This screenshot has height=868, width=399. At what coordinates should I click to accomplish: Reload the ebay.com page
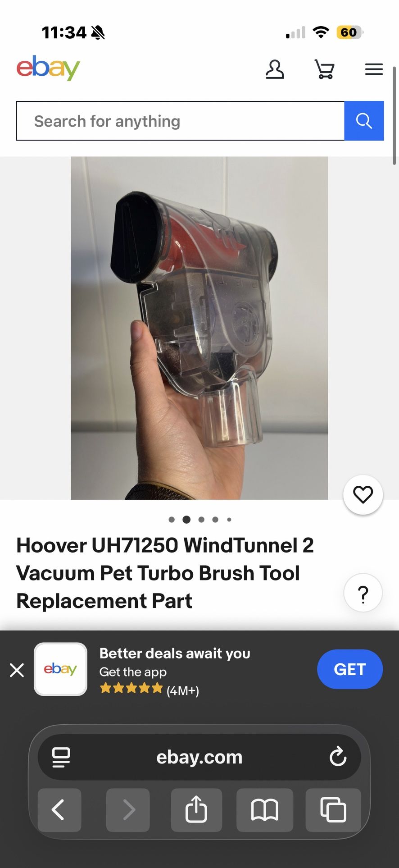338,757
